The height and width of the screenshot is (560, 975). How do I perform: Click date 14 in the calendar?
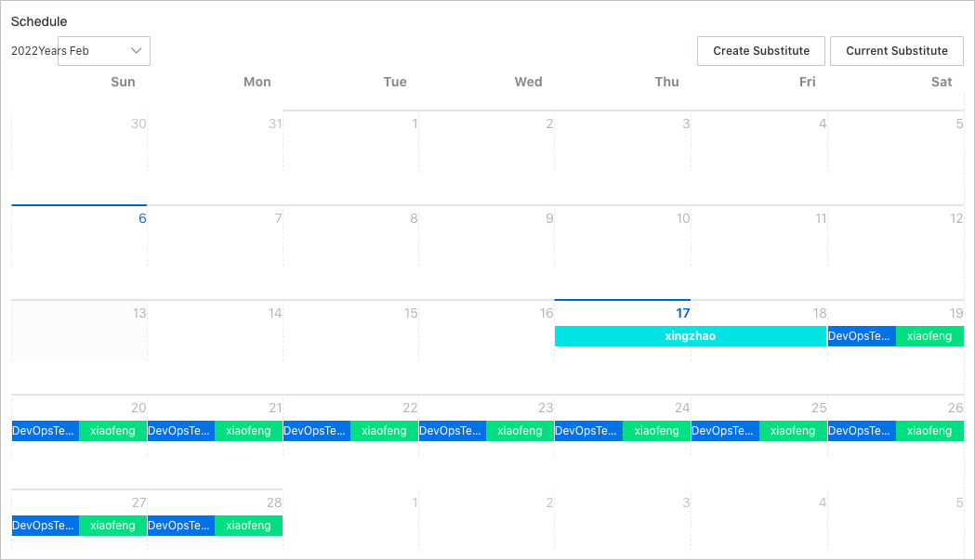275,313
